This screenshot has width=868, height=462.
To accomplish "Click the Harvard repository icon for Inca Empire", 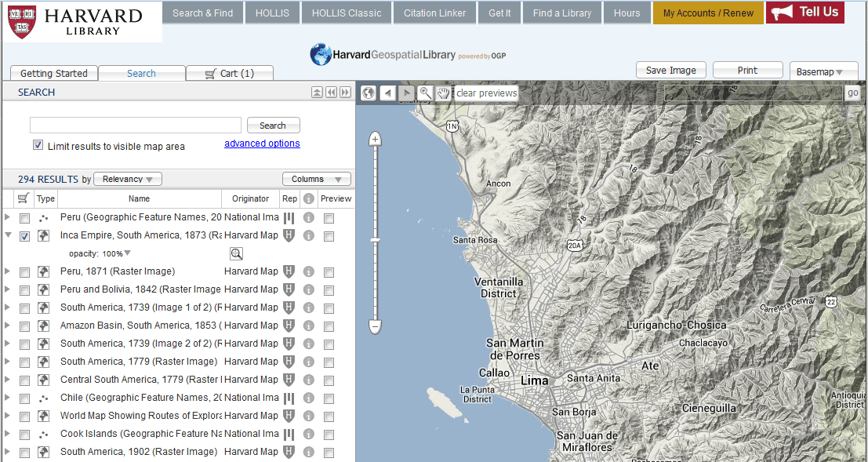I will point(288,235).
